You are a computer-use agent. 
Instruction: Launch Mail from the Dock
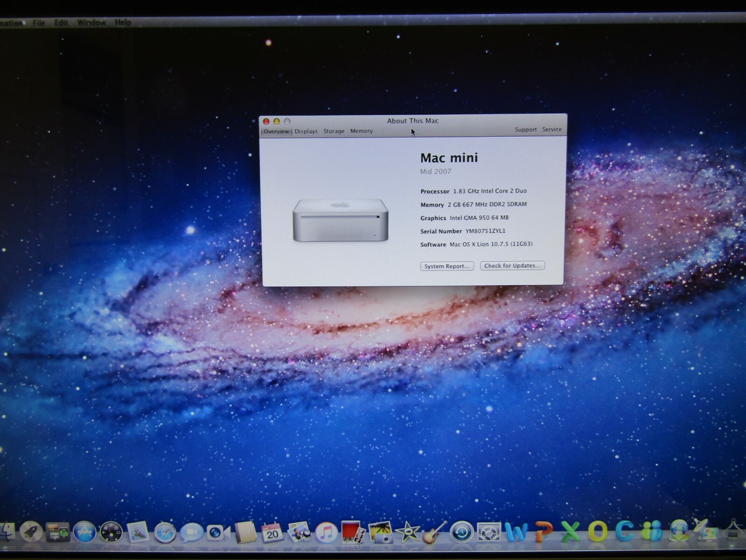coord(138,532)
